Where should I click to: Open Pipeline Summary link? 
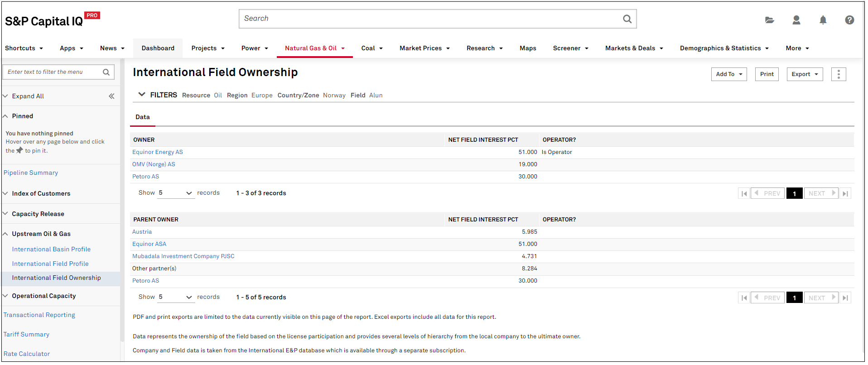(x=31, y=173)
